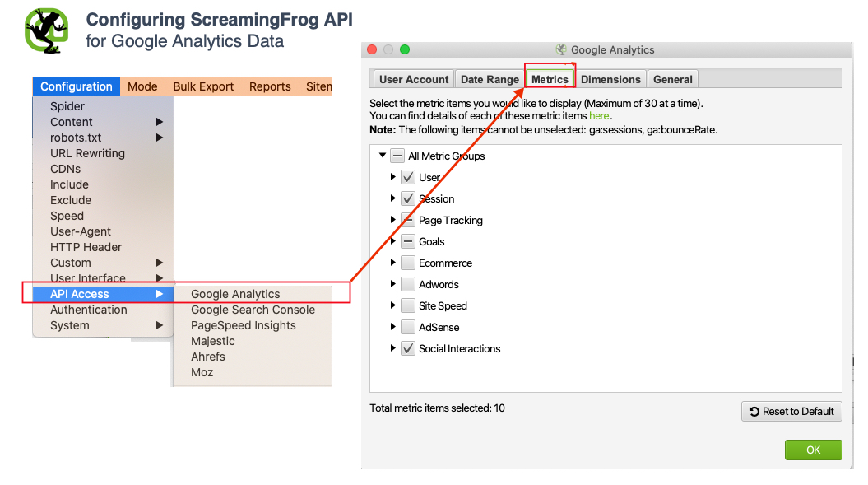
Task: Open the Configuration menu
Action: pyautogui.click(x=77, y=86)
